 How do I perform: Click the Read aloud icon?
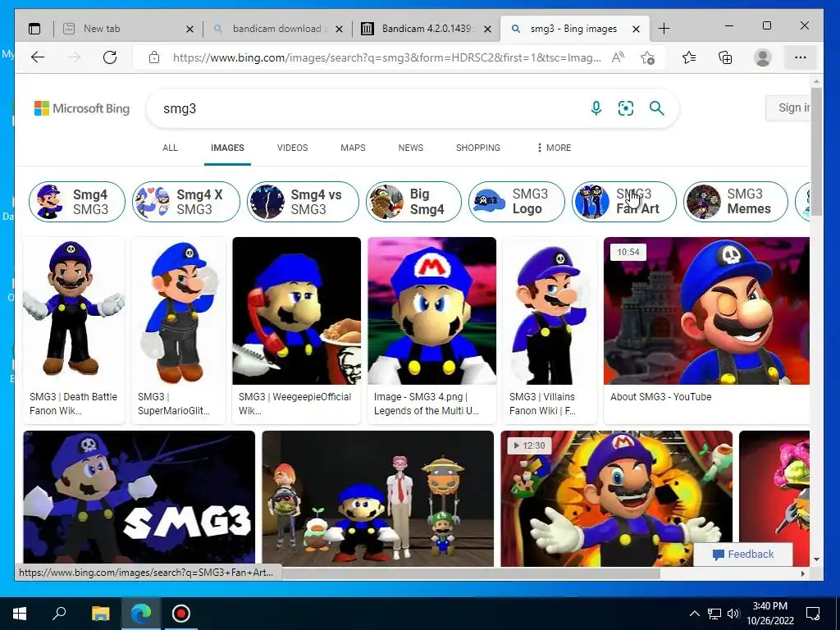click(x=618, y=57)
